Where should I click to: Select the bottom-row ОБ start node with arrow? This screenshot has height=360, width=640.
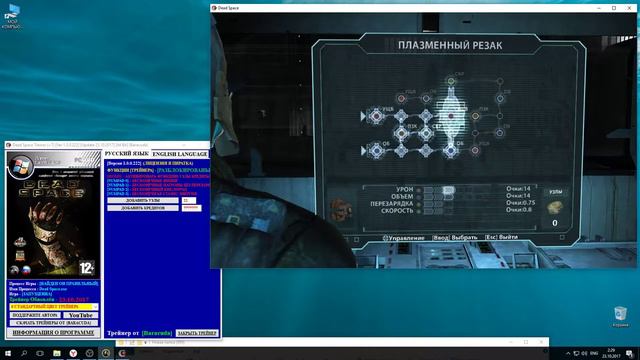[376, 150]
